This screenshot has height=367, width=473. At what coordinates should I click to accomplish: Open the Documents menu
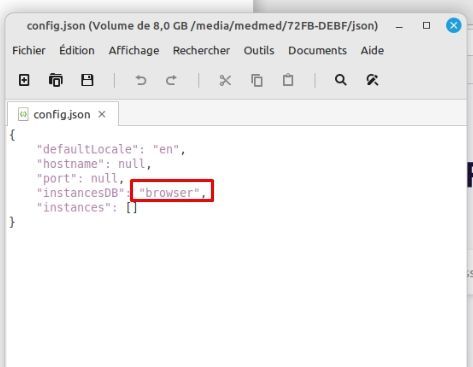pyautogui.click(x=317, y=50)
